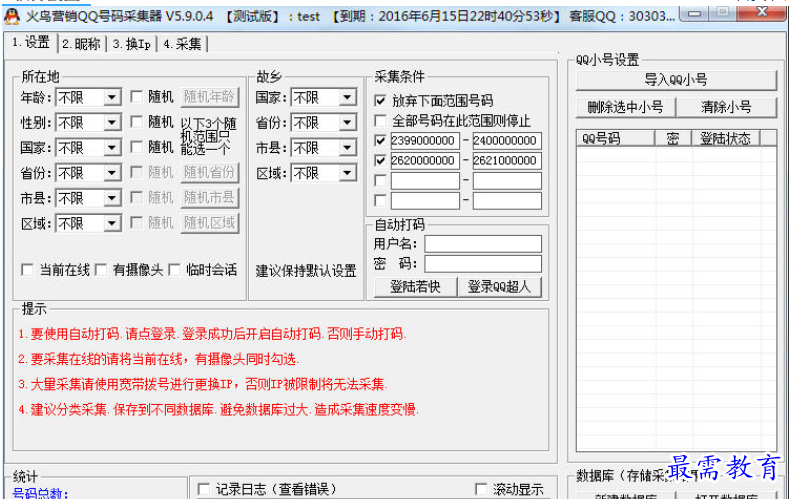Enable 随机 checkbox for 性别
This screenshot has height=499, width=789.
pos(136,122)
